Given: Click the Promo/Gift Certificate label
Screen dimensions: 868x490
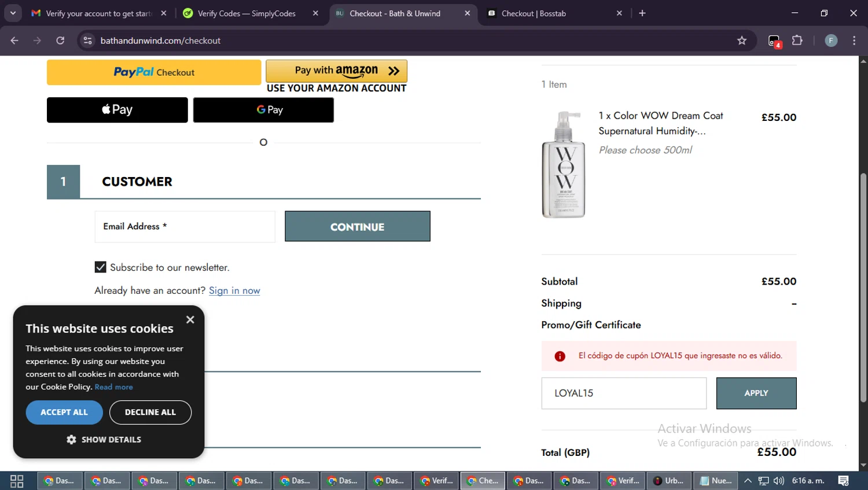Looking at the screenshot, I should point(591,325).
